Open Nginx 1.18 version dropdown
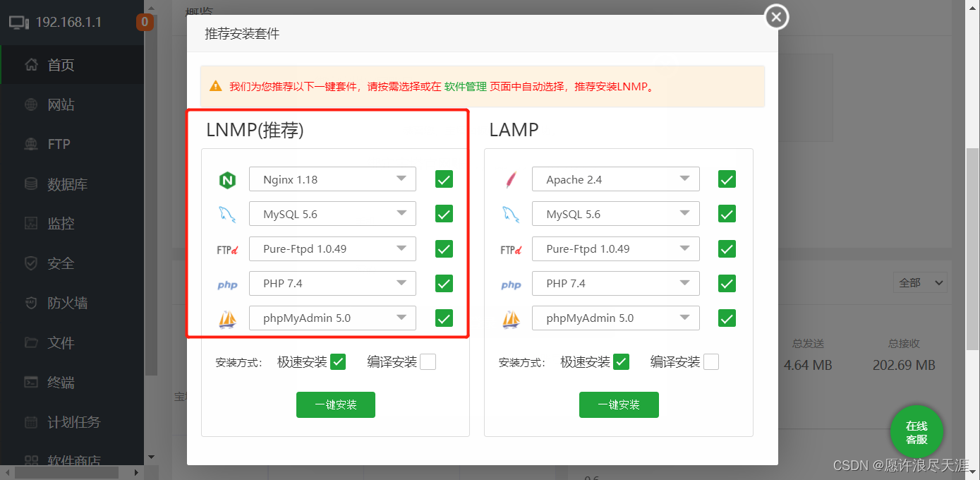The width and height of the screenshot is (980, 480). 332,179
